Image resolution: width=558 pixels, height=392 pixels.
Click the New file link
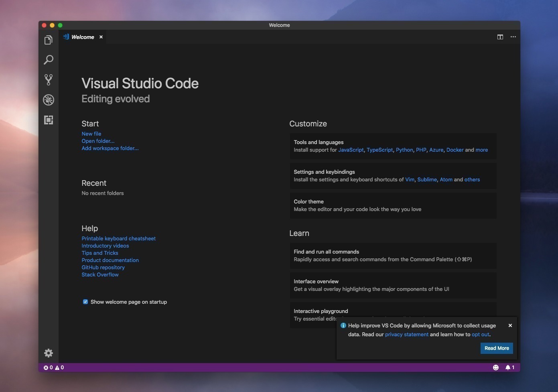(x=91, y=134)
